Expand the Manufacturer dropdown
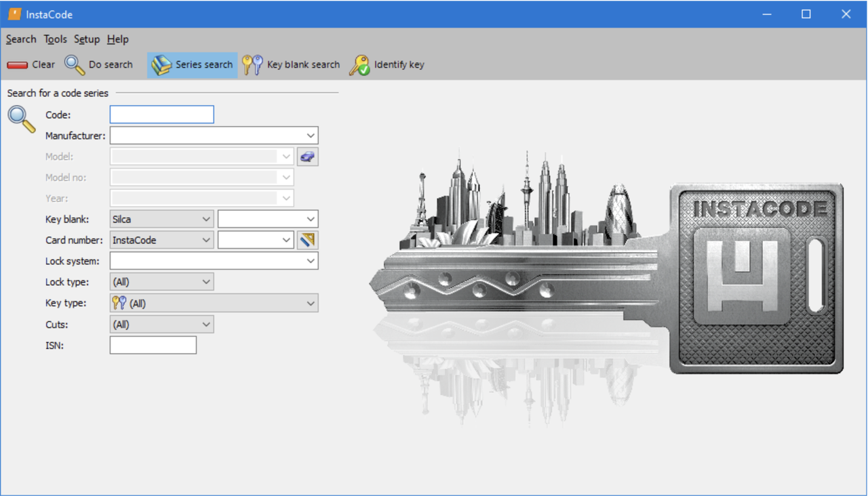 [x=311, y=136]
